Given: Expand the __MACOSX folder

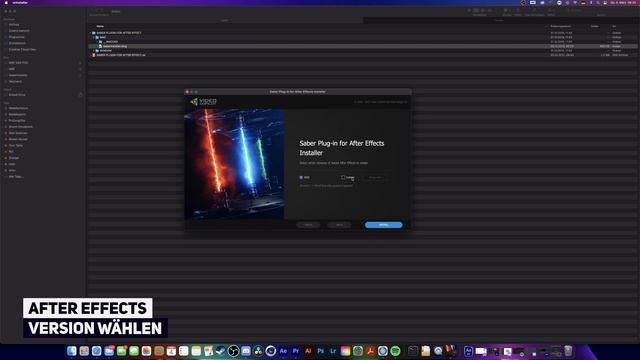Looking at the screenshot, I should [97, 42].
